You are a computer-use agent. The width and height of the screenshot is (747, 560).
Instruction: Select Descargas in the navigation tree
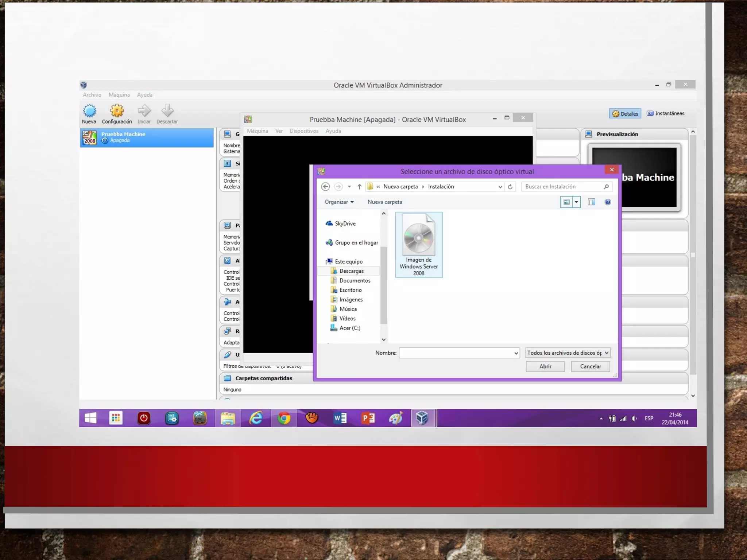pyautogui.click(x=351, y=271)
